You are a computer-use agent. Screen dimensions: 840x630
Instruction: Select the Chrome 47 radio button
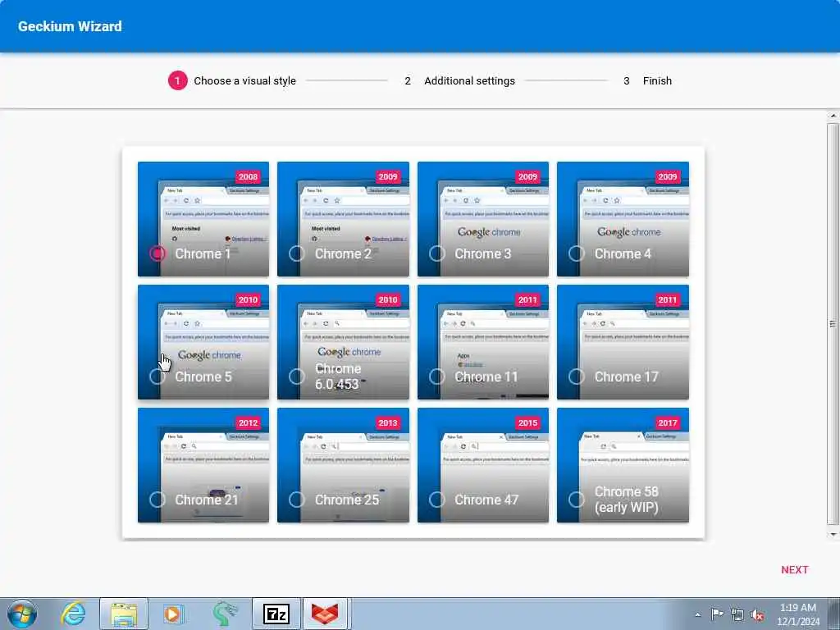(437, 500)
